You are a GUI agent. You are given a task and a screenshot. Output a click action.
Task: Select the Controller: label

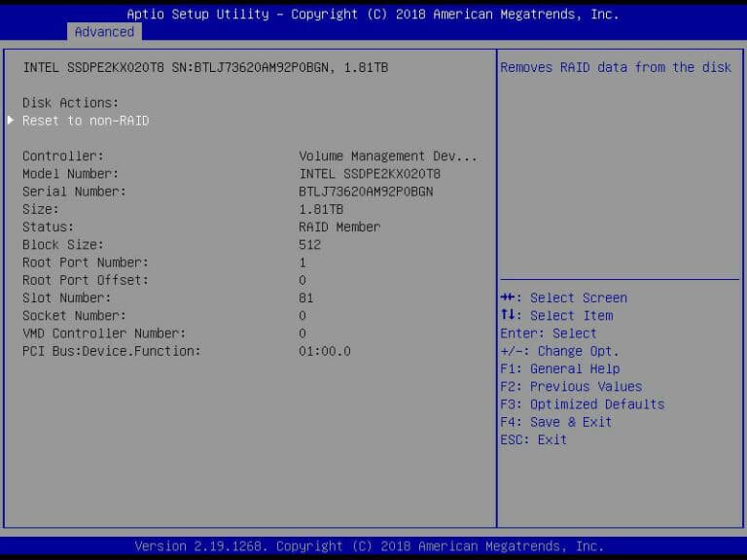click(63, 157)
